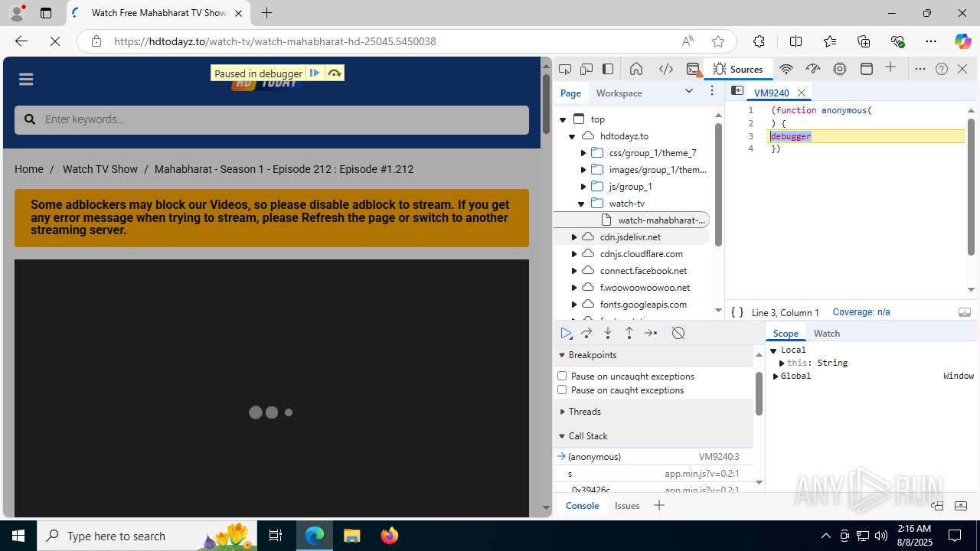
Task: Click the Home breadcrumb link
Action: 29,169
